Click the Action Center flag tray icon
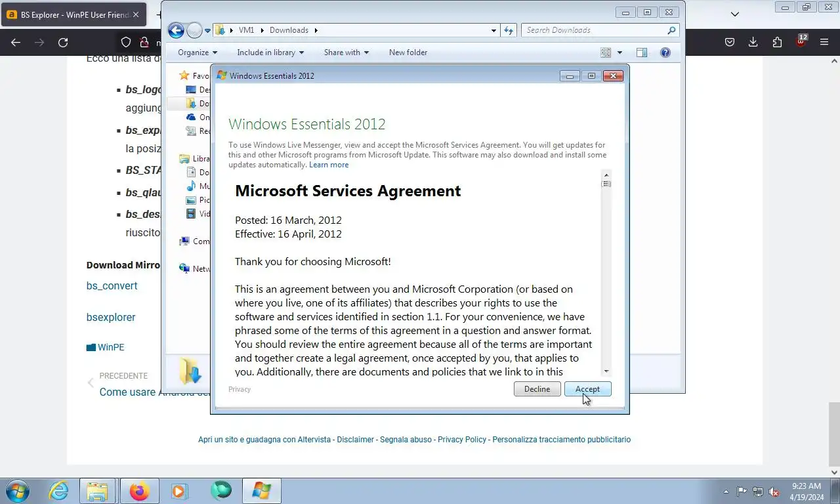The width and height of the screenshot is (840, 504). [742, 492]
